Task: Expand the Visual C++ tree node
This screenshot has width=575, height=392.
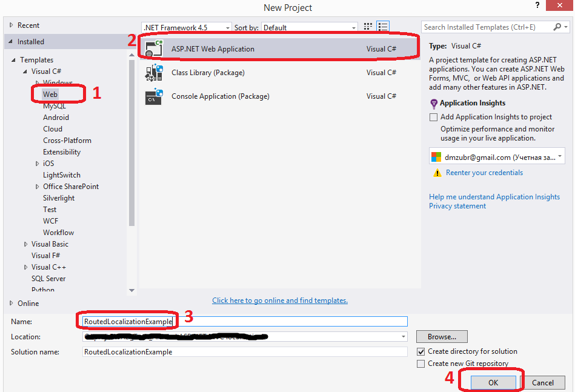Action: (x=25, y=267)
